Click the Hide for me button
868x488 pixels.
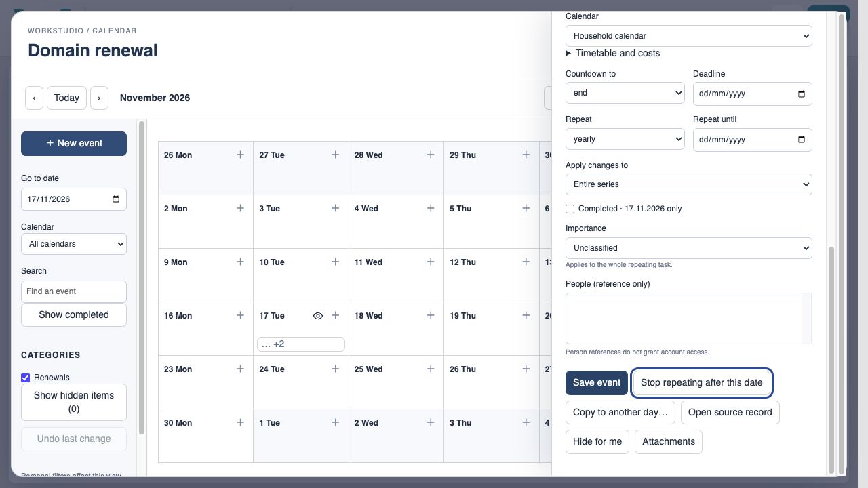[597, 442]
